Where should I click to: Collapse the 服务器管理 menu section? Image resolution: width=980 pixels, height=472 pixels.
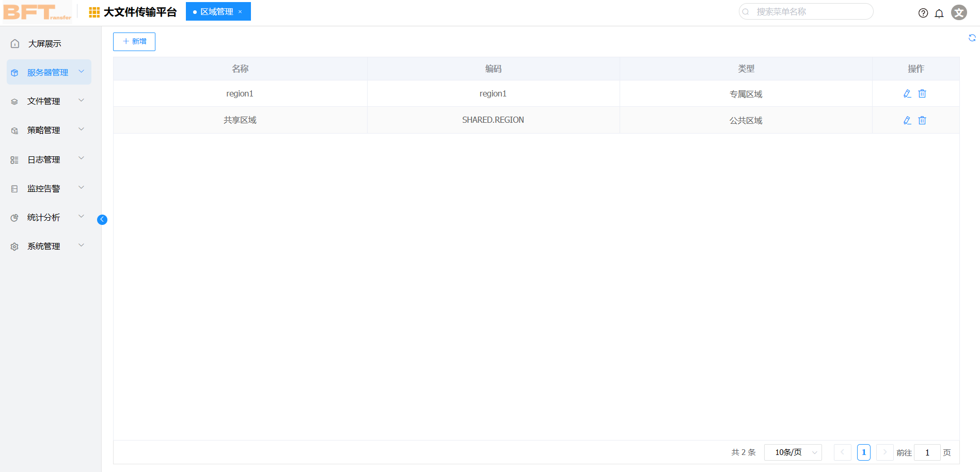[x=49, y=72]
